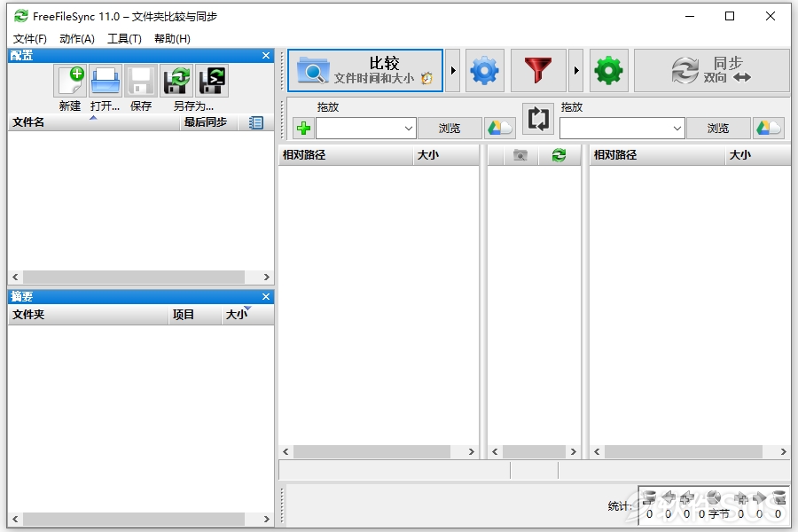Click right grid 大小 column header
The image size is (798, 532).
(x=757, y=155)
